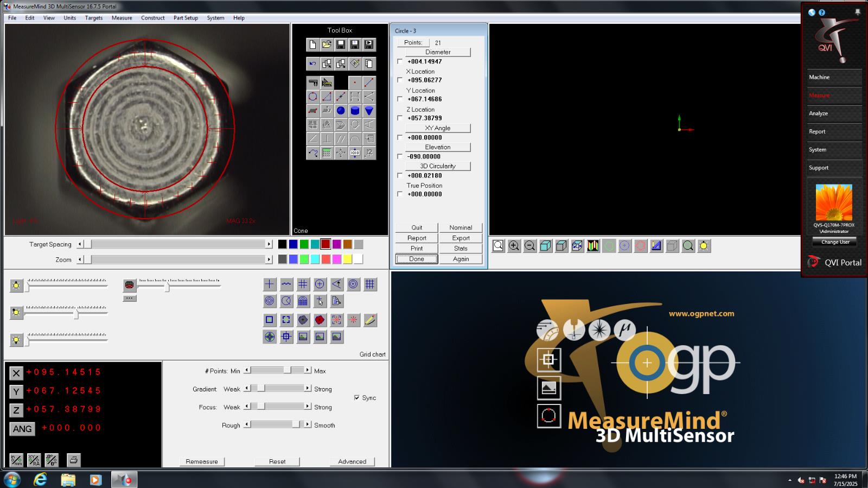Select the blue Cylinder tool in Tool Box
Screen dimensions: 868x488
point(355,111)
